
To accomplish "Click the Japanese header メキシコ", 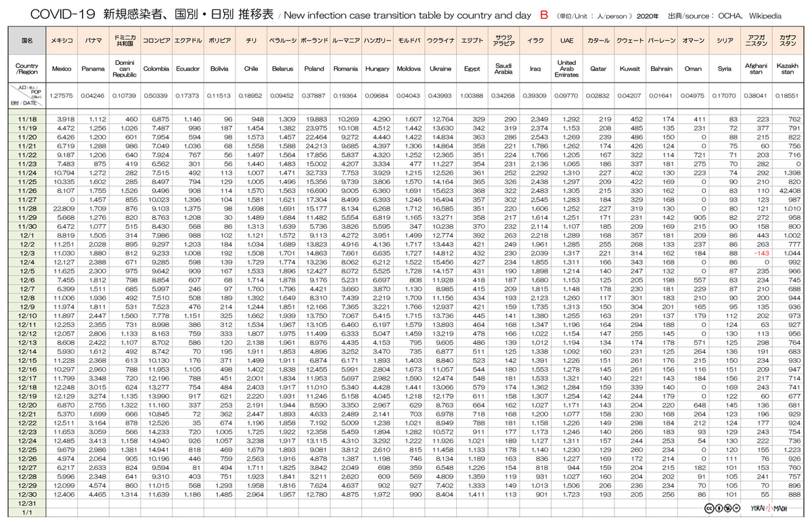I will tap(62, 41).
